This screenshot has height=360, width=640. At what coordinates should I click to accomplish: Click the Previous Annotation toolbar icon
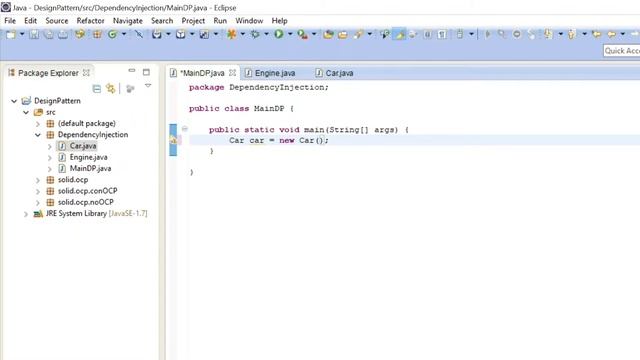571,35
